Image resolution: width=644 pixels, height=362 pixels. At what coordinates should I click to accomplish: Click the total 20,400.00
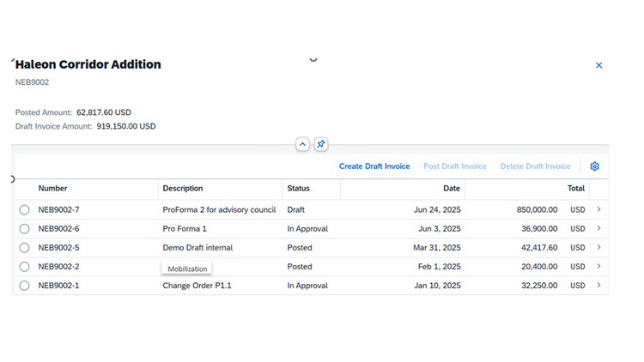pyautogui.click(x=539, y=267)
